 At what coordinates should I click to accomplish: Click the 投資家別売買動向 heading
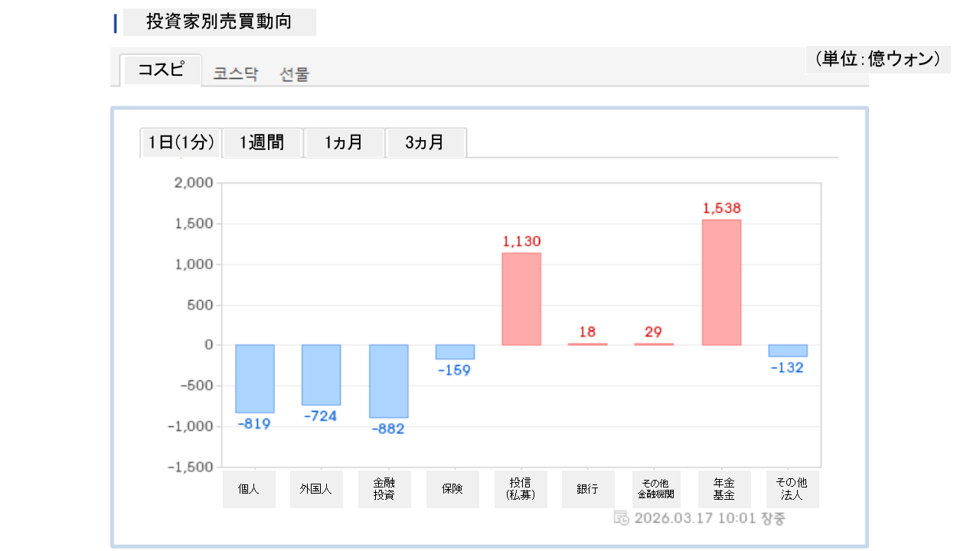[x=219, y=22]
